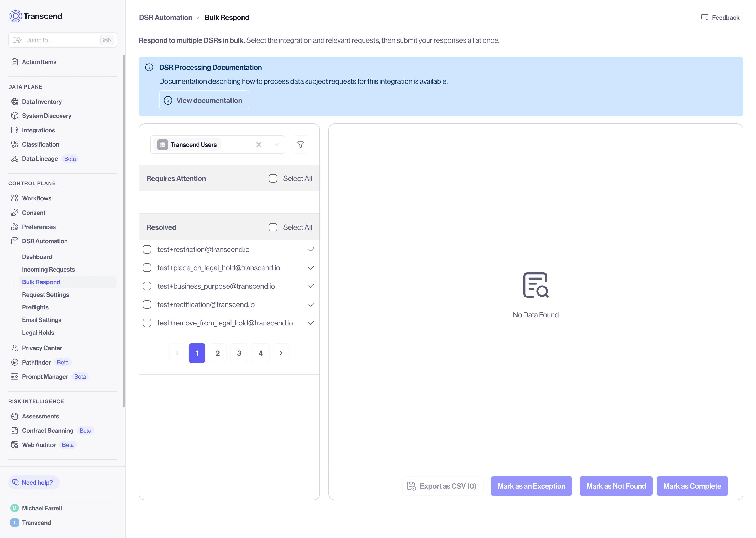The height and width of the screenshot is (538, 756).
Task: Click the info icon in documentation banner
Action: click(x=149, y=68)
